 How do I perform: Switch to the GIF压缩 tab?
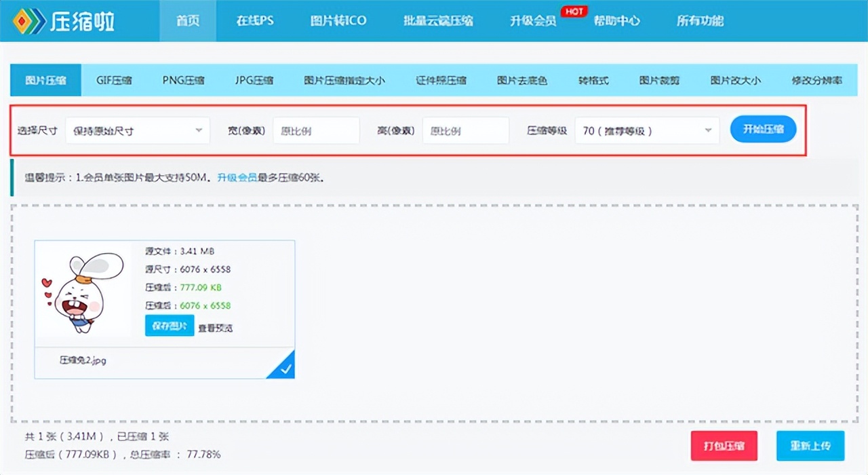pos(113,79)
